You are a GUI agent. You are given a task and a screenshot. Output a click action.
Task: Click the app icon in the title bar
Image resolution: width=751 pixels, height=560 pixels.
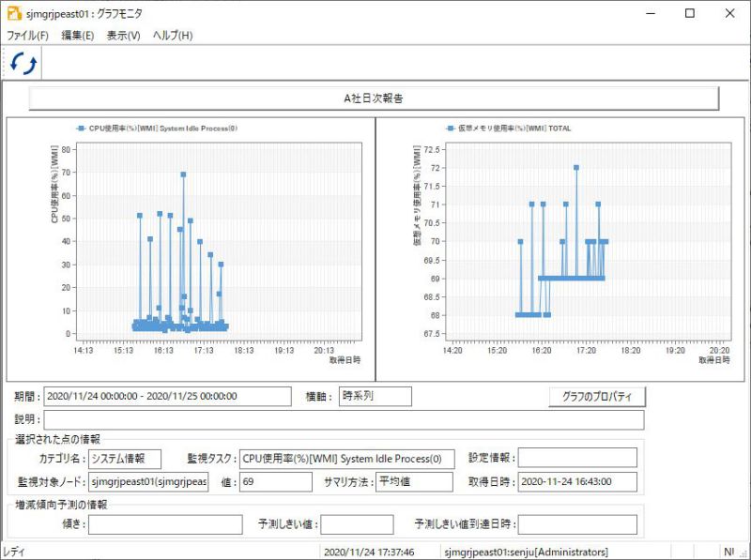(14, 13)
